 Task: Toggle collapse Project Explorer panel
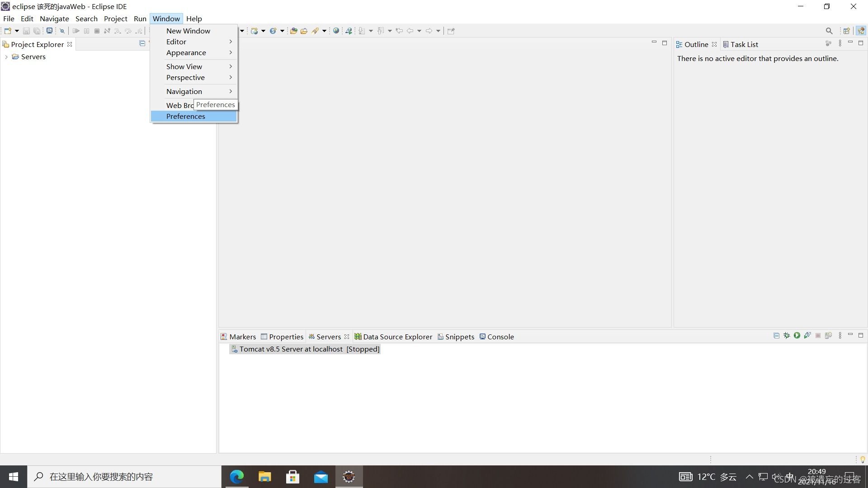(x=142, y=43)
